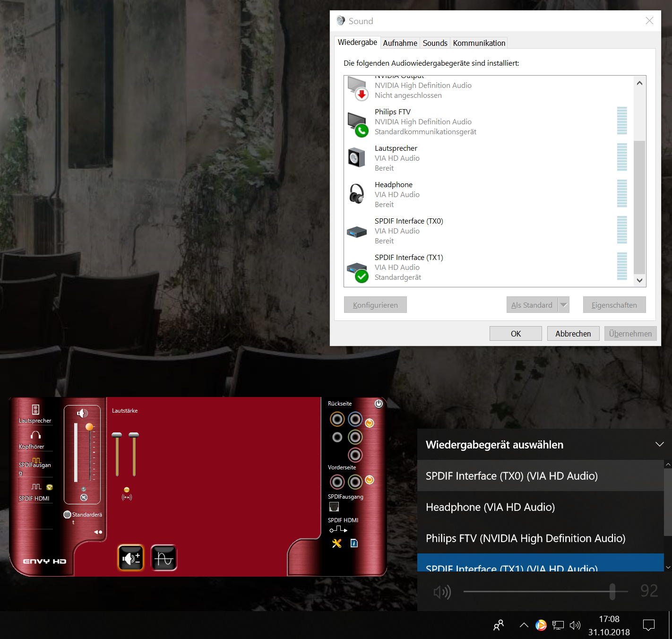Click the blue-ringed rear jack
Screen dimensions: 672x639
tap(355, 419)
